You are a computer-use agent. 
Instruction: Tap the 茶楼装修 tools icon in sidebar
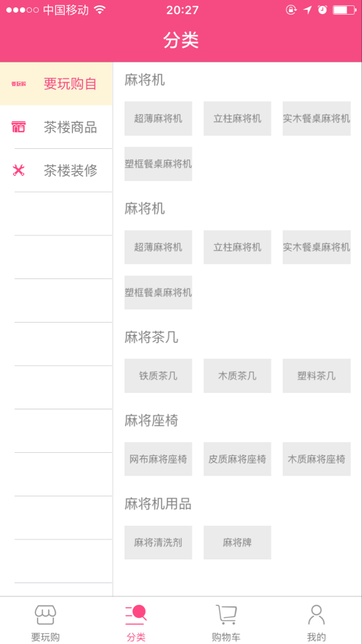coord(19,170)
